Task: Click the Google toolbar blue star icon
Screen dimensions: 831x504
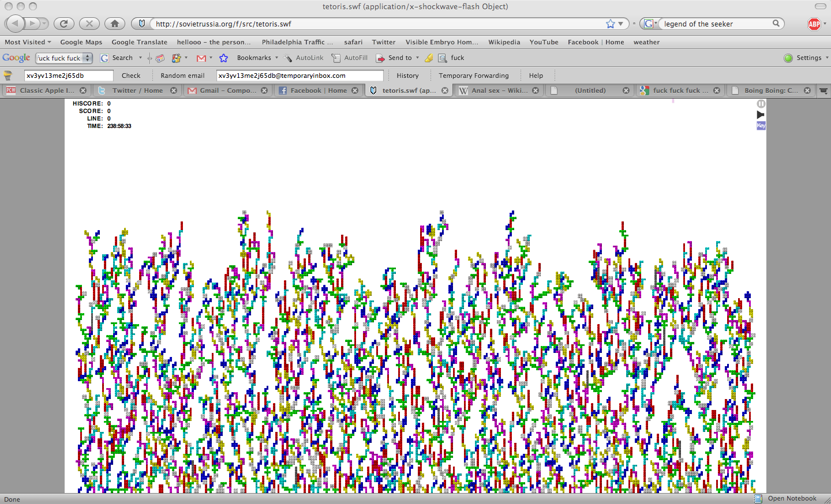Action: [x=224, y=58]
